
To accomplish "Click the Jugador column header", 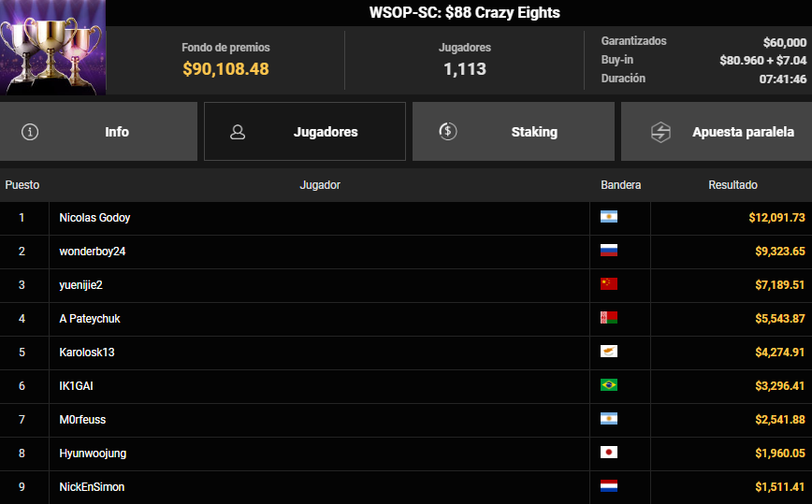I will click(319, 185).
